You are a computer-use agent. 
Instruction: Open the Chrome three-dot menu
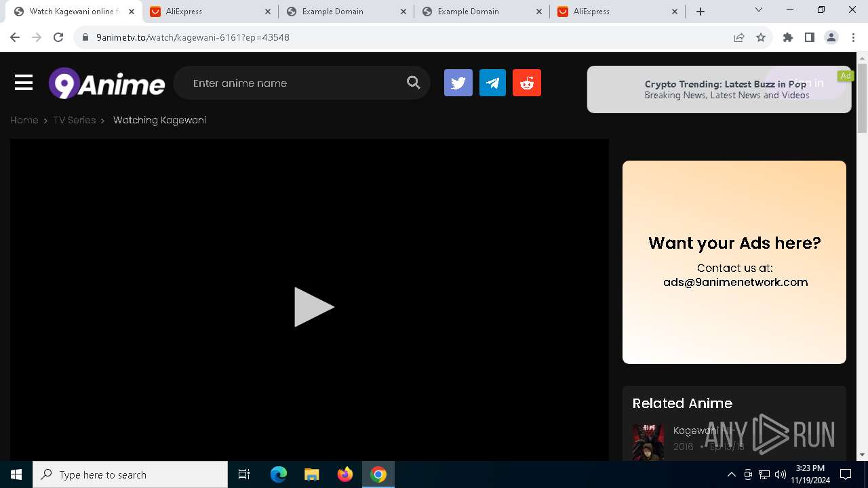853,37
